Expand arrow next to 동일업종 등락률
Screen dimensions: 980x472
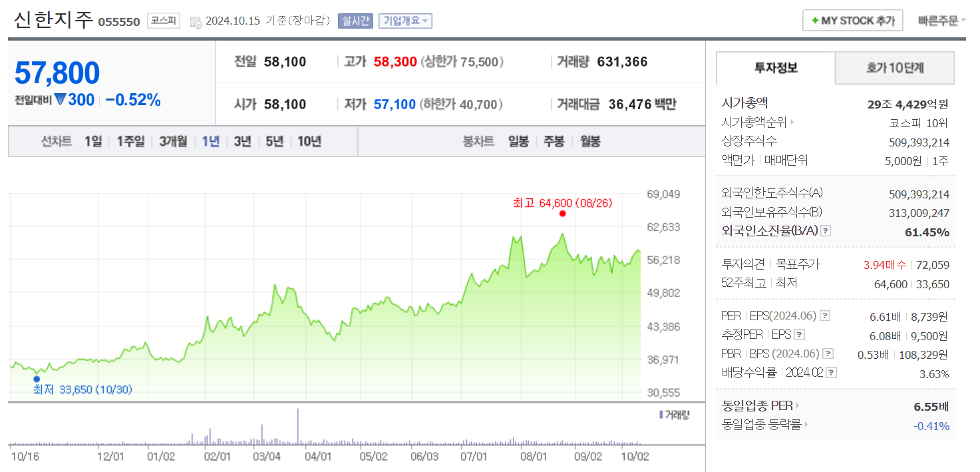pos(806,425)
